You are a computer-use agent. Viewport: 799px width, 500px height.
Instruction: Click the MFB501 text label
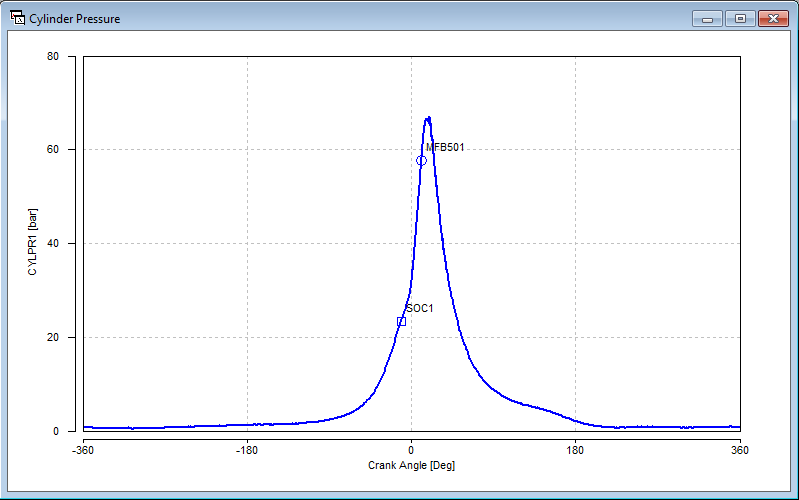click(445, 148)
